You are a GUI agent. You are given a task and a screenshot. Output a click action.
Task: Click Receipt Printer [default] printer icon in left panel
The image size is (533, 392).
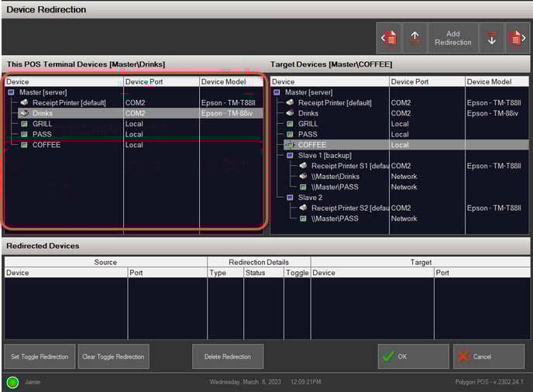click(24, 102)
